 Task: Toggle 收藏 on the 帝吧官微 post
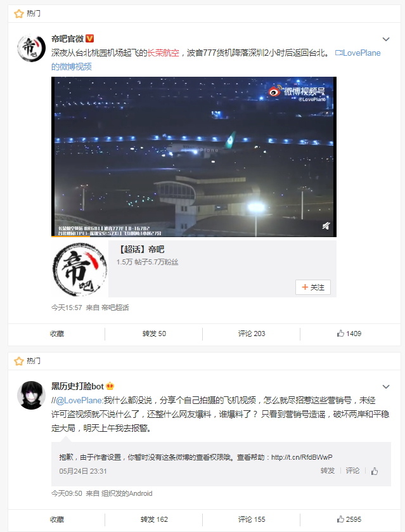(x=56, y=334)
